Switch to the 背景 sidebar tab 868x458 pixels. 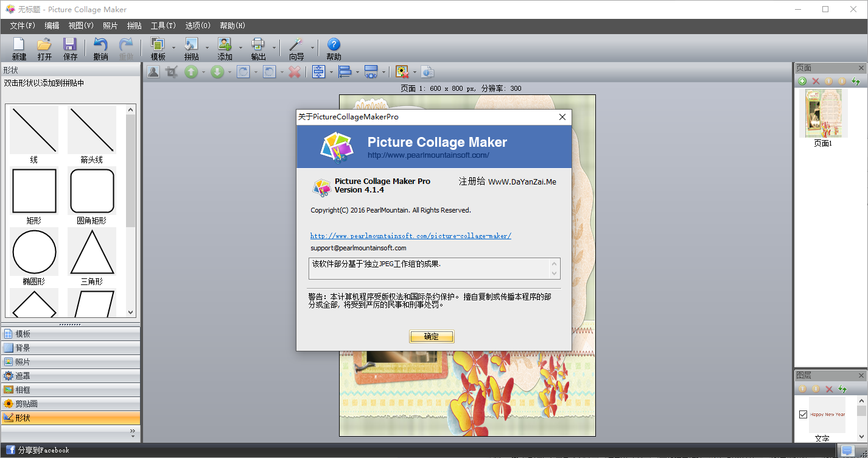[x=71, y=348]
